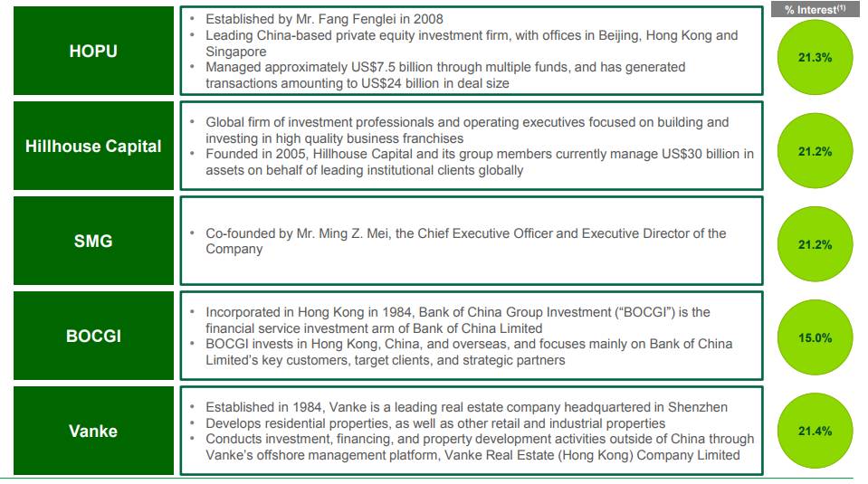Select the Hillhouse Capital label box
Screen dimensions: 868x484
[x=93, y=147]
